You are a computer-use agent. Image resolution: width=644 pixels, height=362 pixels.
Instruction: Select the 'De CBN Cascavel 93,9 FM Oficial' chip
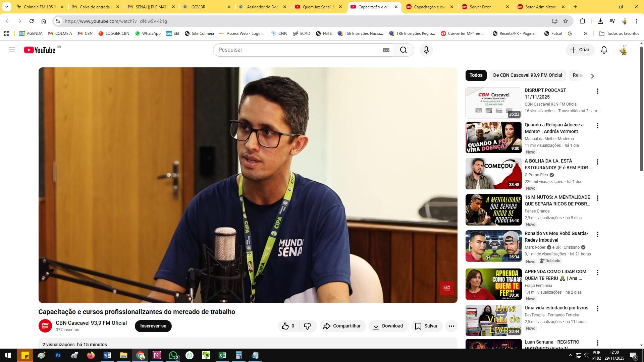coord(527,75)
